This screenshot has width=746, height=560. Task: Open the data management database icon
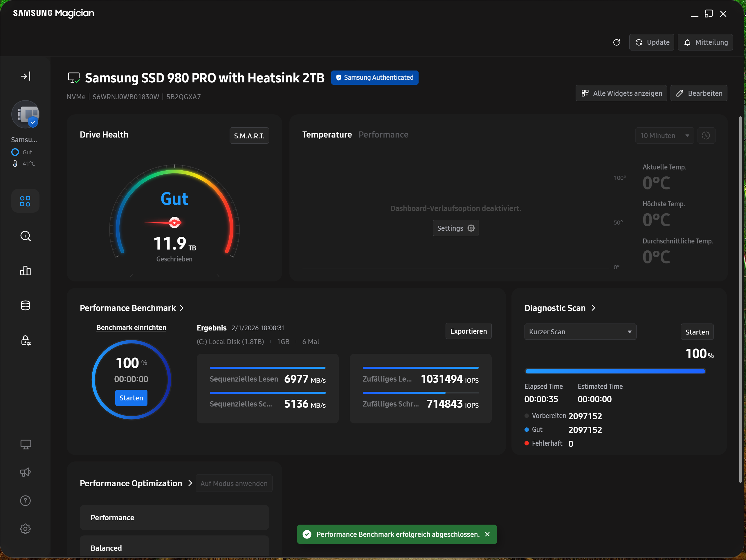pyautogui.click(x=25, y=306)
